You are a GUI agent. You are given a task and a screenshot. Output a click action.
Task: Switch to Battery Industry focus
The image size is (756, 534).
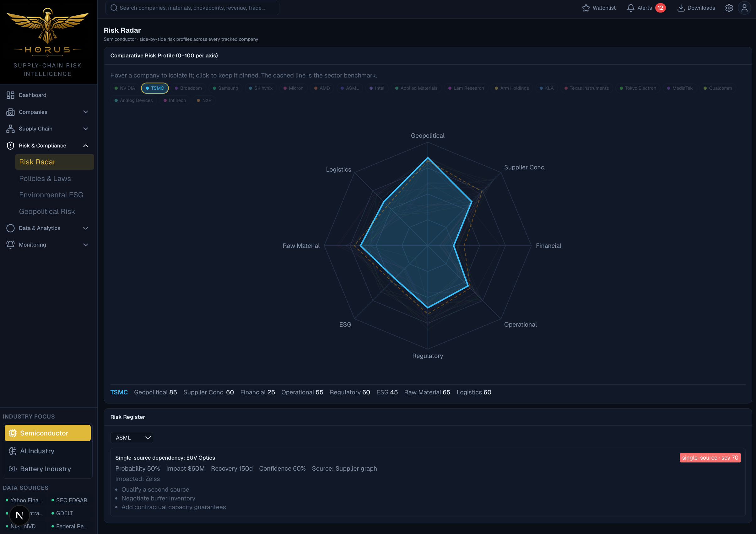click(48, 469)
